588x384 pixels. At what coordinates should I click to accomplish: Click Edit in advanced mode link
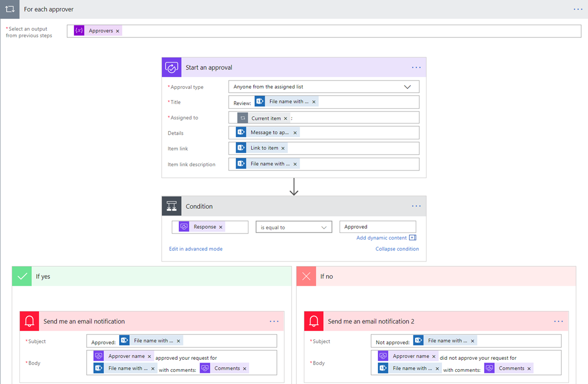pos(195,249)
